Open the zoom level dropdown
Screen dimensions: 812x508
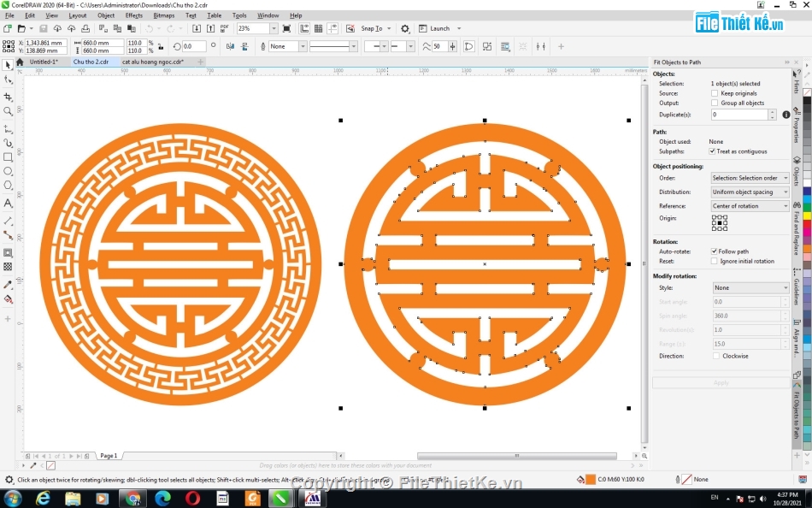pyautogui.click(x=274, y=28)
